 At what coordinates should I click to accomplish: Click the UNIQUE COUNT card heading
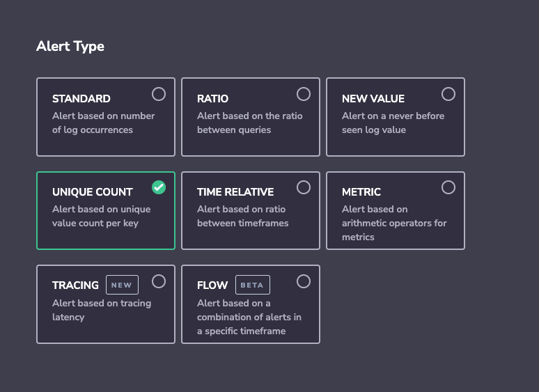93,192
